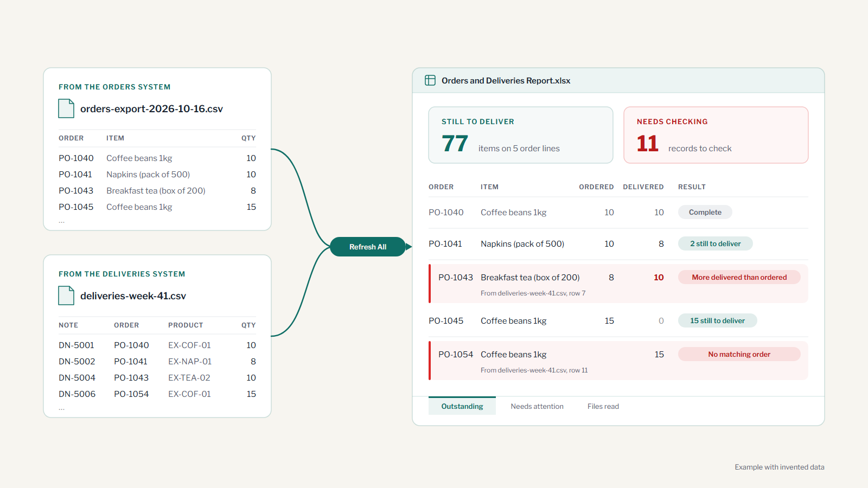The image size is (868, 488).
Task: Click the 'records to check' text
Action: [x=700, y=149]
